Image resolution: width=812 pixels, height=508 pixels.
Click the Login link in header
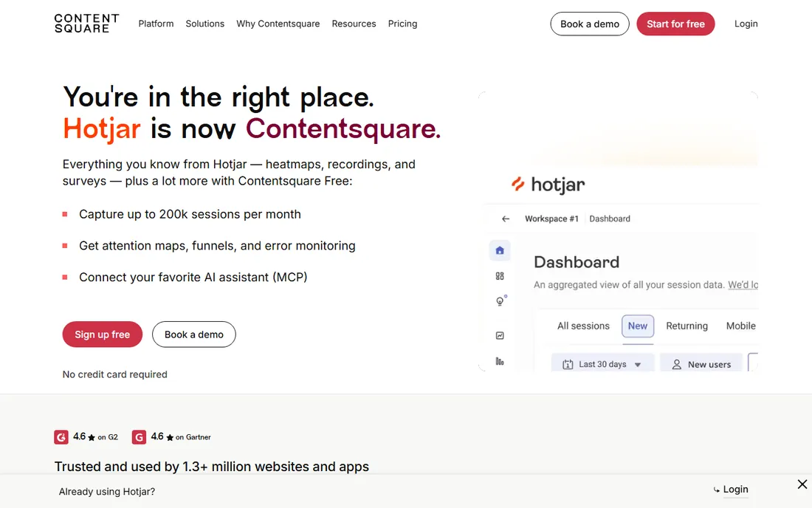[x=746, y=24]
